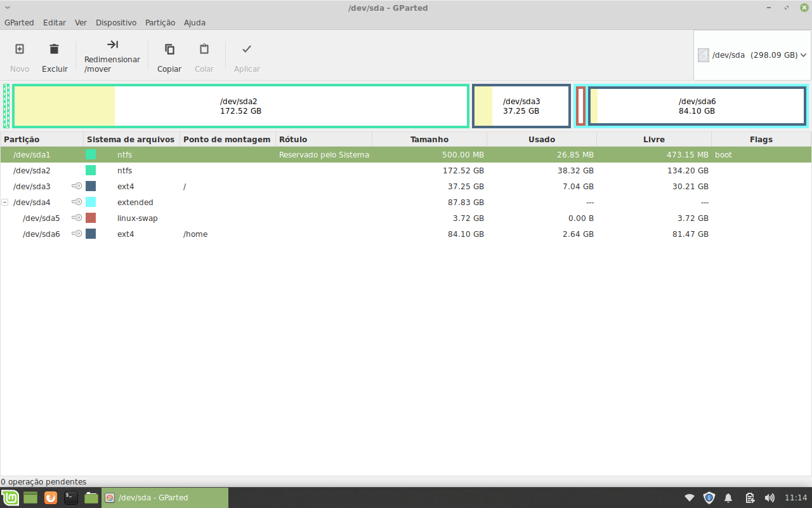Click the Flags column header

(x=761, y=139)
